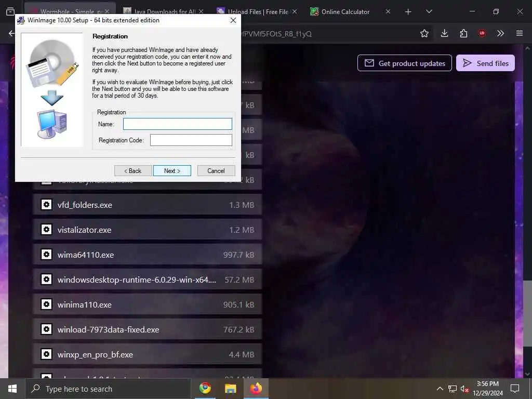
Task: Close the Upload Files tab
Action: click(295, 11)
